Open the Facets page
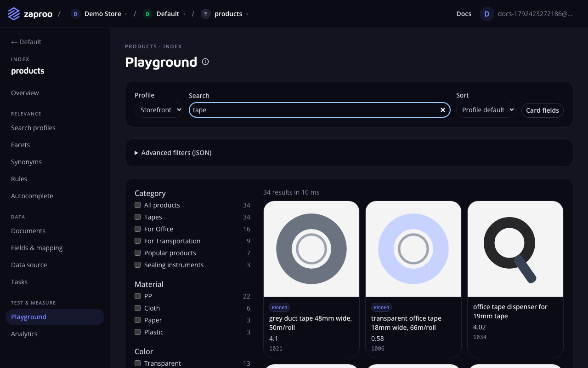This screenshot has height=368, width=588. click(20, 145)
